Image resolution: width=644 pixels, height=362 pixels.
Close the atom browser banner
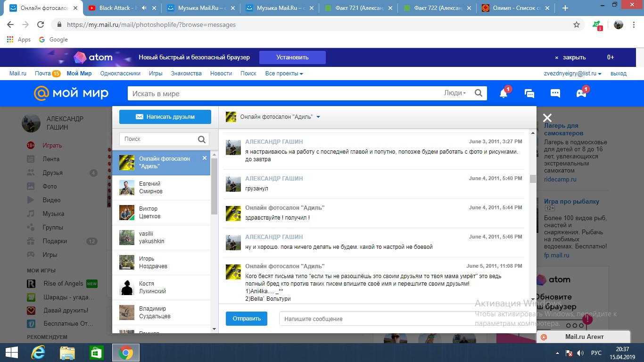point(570,58)
